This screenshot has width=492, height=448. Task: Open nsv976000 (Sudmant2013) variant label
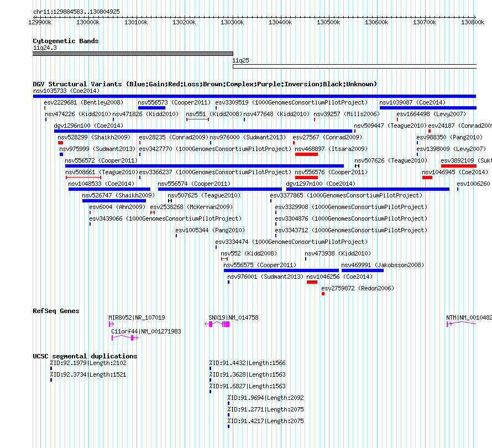[x=248, y=137]
